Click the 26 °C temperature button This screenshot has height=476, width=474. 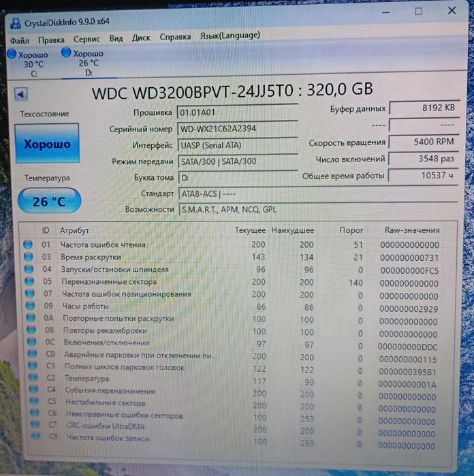(49, 201)
